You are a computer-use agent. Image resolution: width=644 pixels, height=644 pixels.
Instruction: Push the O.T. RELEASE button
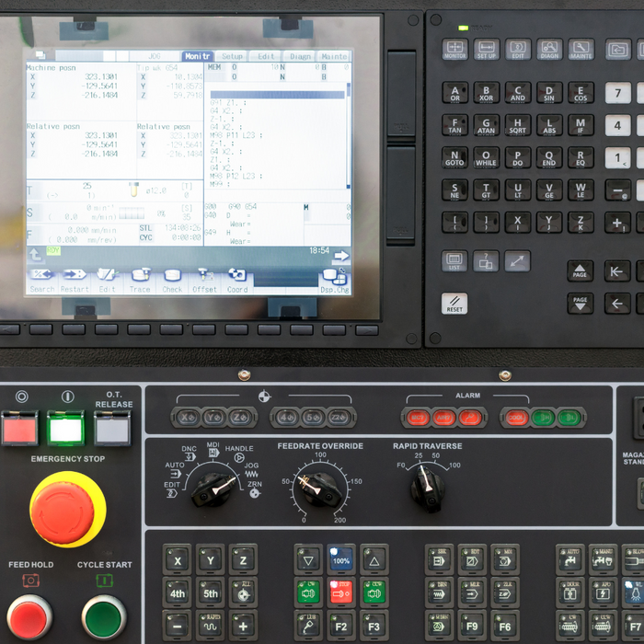(x=112, y=429)
